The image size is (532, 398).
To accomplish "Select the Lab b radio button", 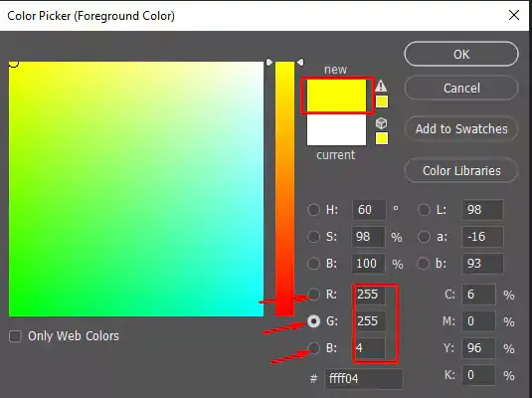I will (x=423, y=264).
